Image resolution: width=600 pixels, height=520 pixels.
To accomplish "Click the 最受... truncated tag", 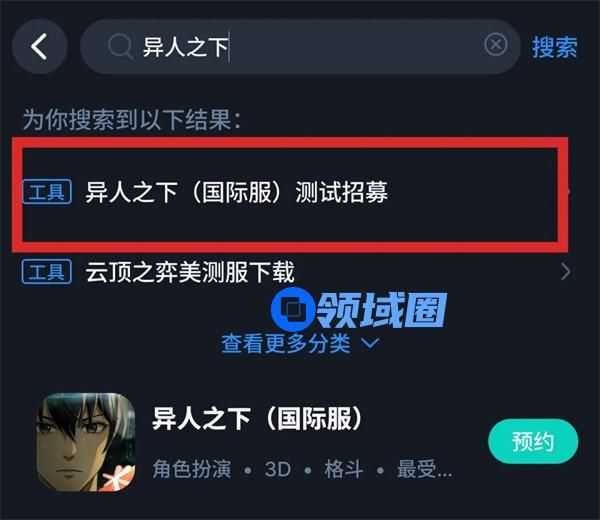I will (x=424, y=469).
